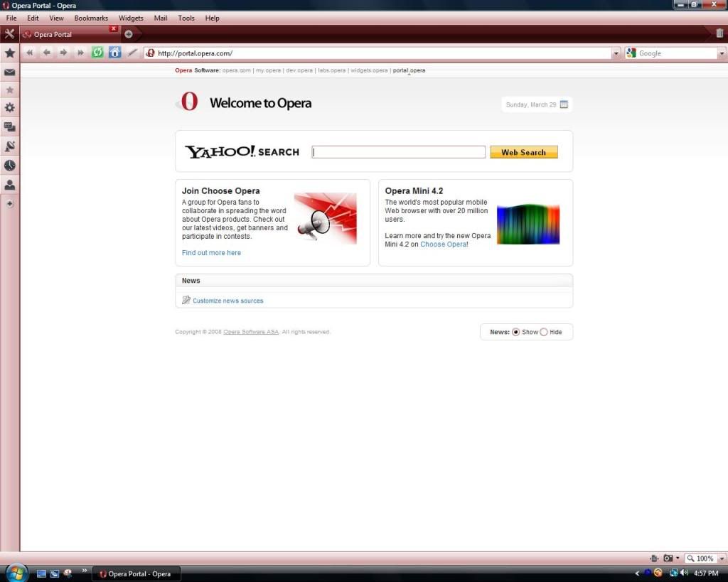728x582 pixels.
Task: Visit the my.opera top link
Action: (x=268, y=70)
